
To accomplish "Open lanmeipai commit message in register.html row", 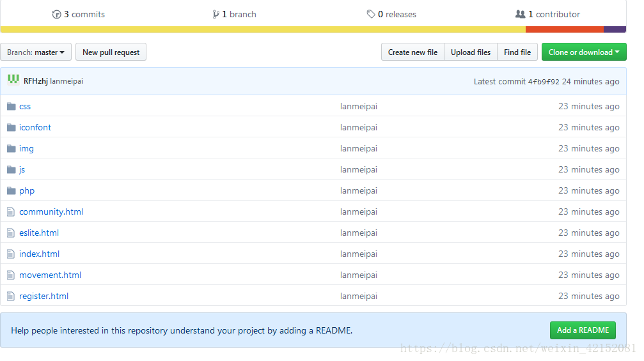I will point(359,296).
